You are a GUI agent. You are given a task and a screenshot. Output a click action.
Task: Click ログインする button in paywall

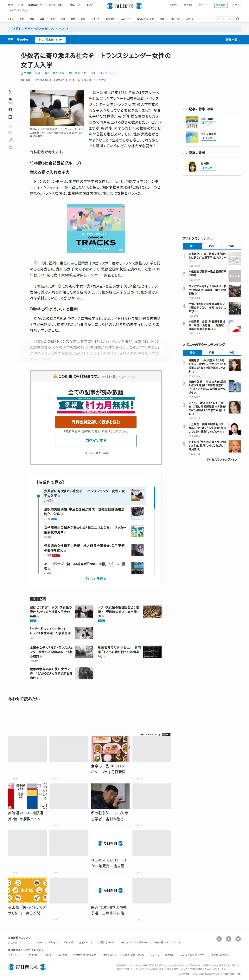[x=96, y=441]
